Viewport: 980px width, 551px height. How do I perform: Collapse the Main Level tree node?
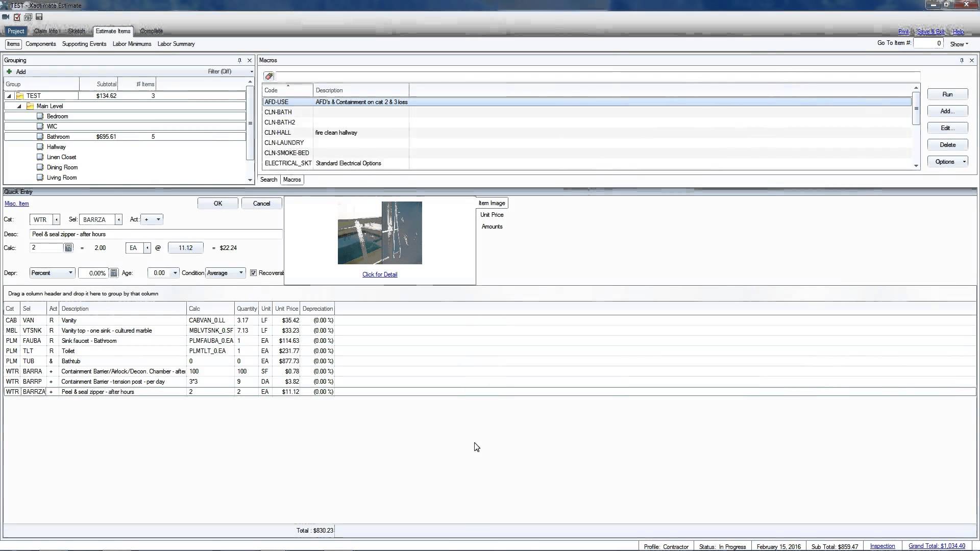pos(19,106)
